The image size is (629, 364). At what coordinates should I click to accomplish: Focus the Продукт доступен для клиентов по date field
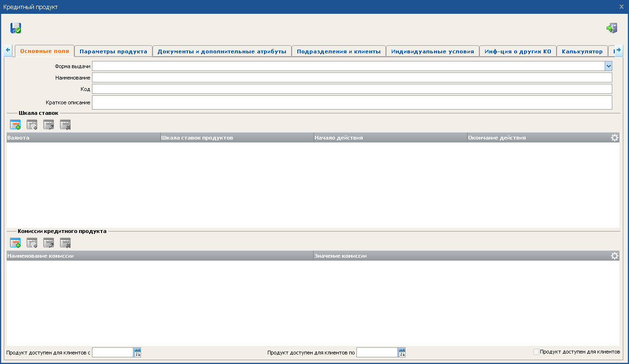(377, 353)
